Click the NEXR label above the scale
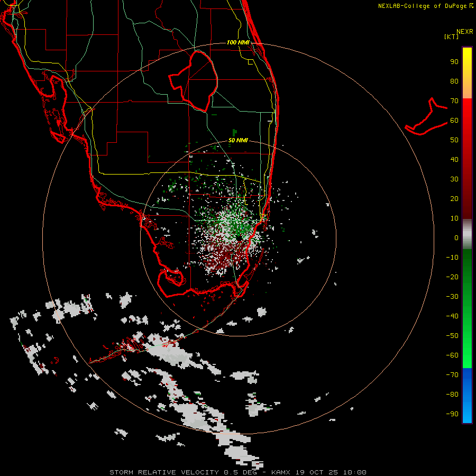 click(x=464, y=32)
